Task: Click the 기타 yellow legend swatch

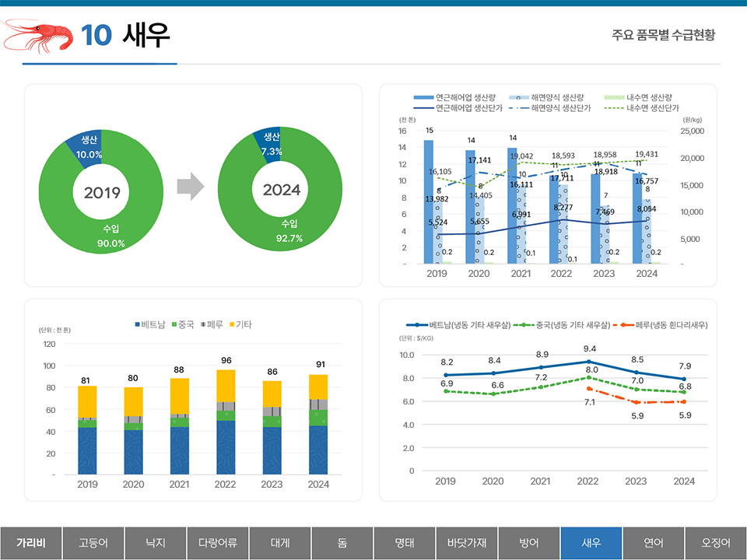Action: pyautogui.click(x=230, y=324)
